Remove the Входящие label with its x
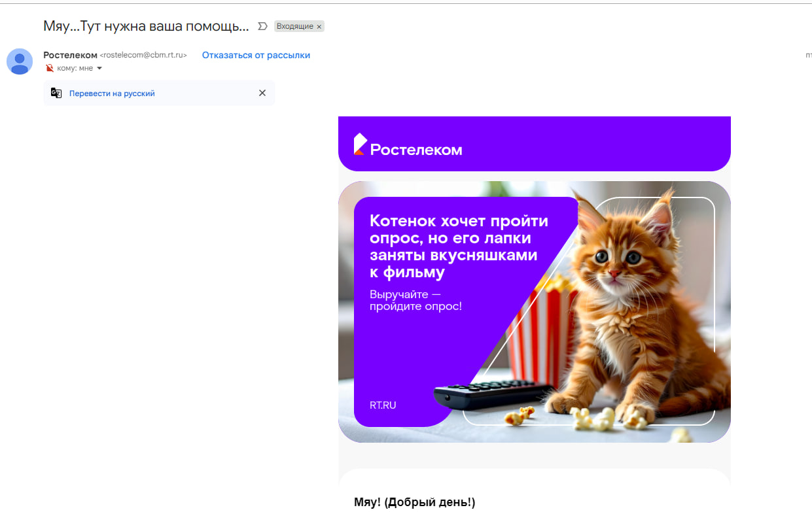Screen dimensions: 812x512 (x=319, y=27)
